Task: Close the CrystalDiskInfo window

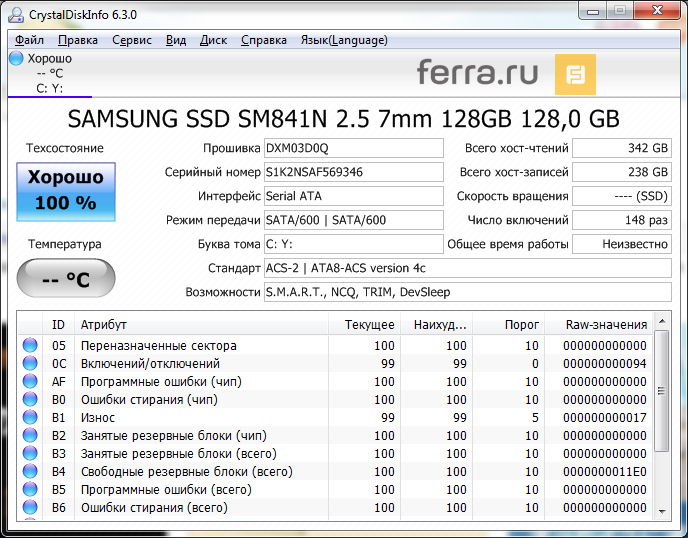Action: pyautogui.click(x=657, y=11)
